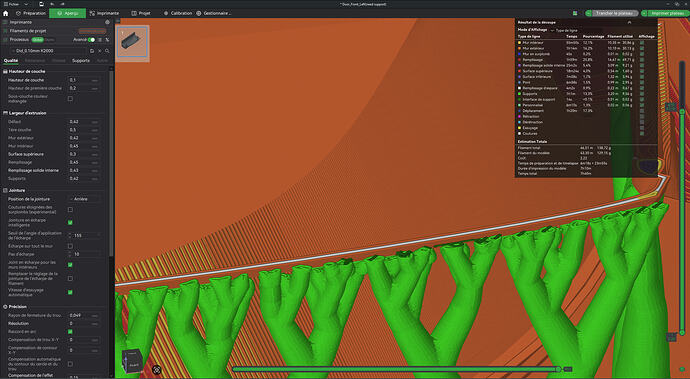Search the process settings
The height and width of the screenshot is (379, 690).
(107, 51)
